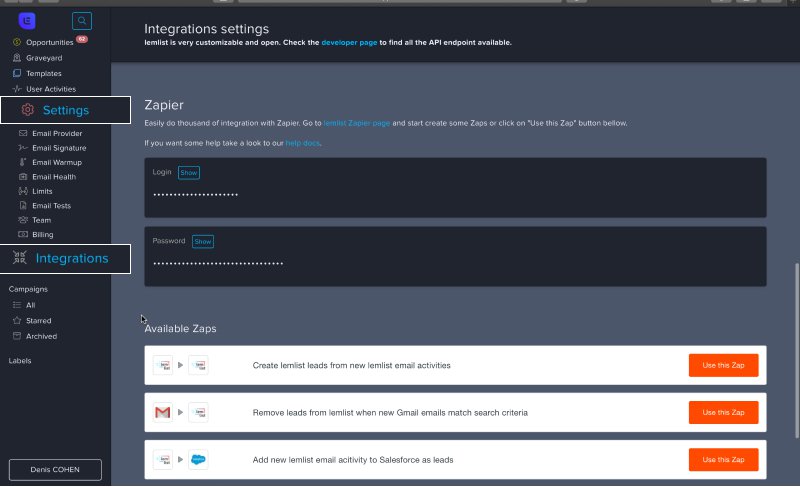800x487 pixels.
Task: Show All campaigns
Action: [x=31, y=305]
